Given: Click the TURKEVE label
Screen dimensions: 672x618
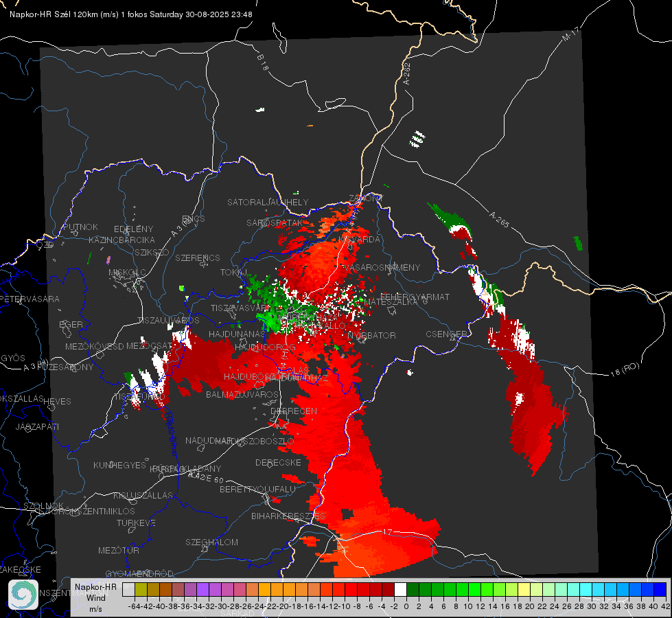Looking at the screenshot, I should tap(137, 523).
